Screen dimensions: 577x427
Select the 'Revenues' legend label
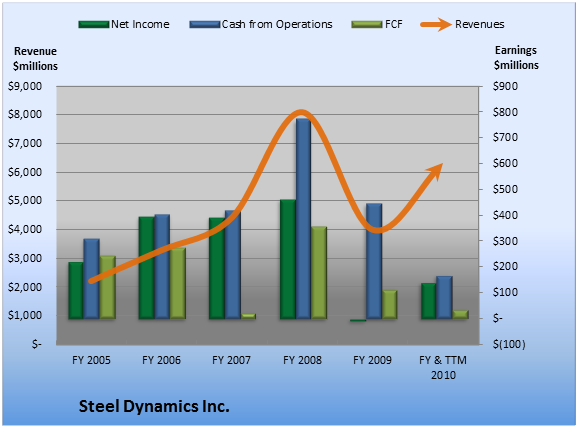coord(479,24)
